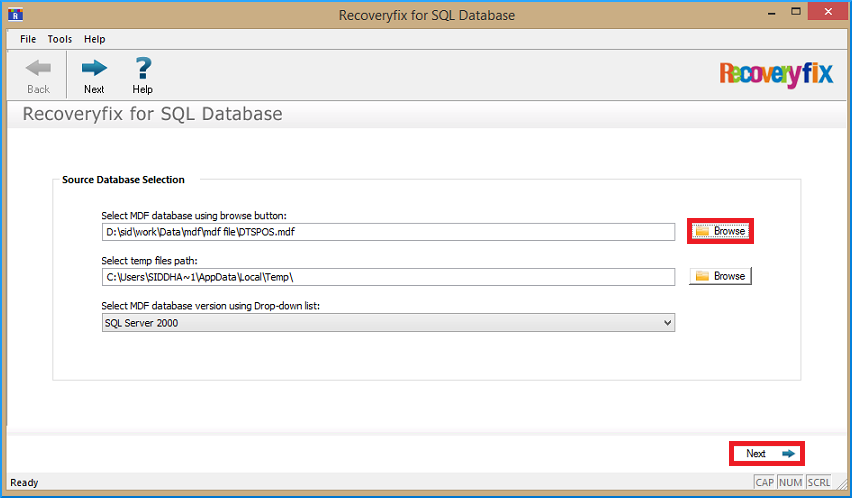Browse for the MDF database file
The width and height of the screenshot is (852, 498).
click(721, 231)
